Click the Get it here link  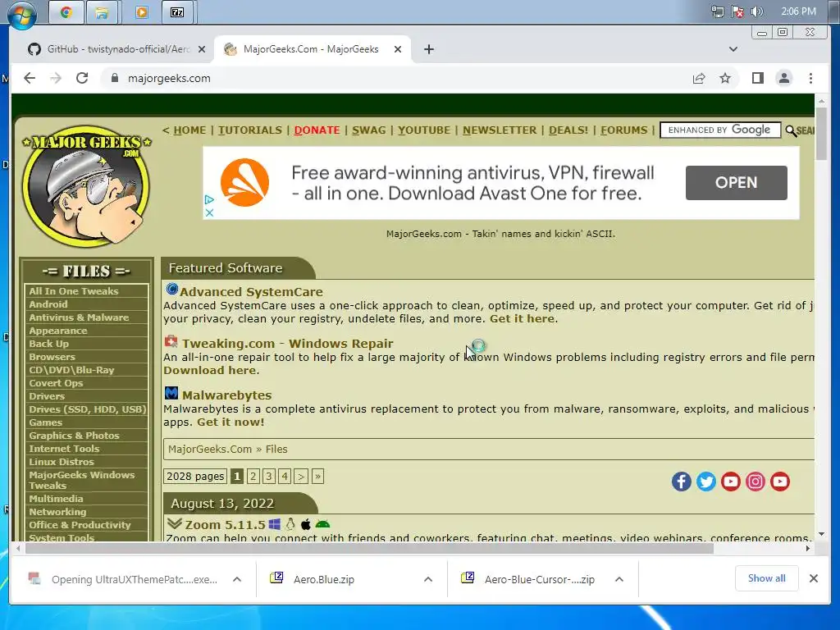[x=522, y=319]
